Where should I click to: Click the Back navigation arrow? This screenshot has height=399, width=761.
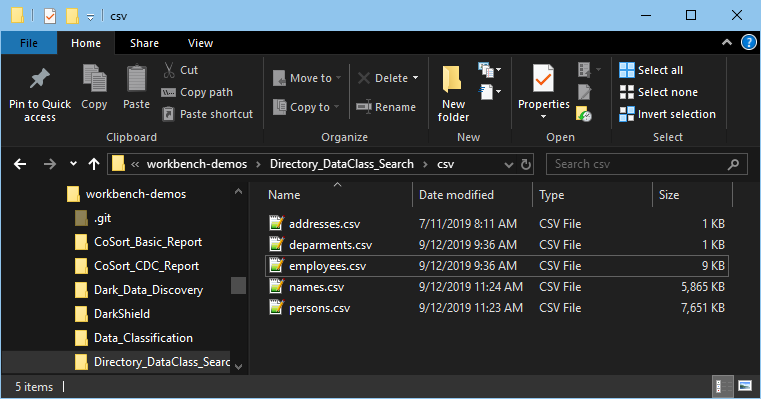(20, 164)
